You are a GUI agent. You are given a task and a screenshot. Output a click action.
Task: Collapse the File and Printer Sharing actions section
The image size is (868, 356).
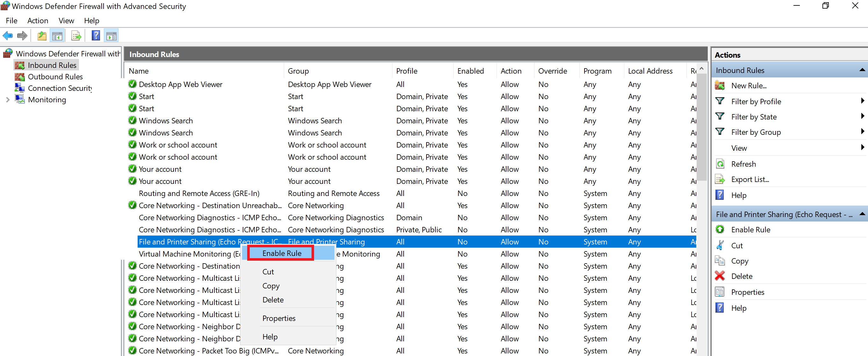[862, 214]
